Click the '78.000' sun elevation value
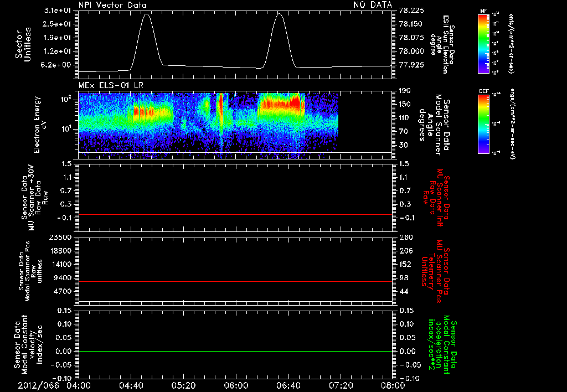The height and width of the screenshot is (392, 567). point(411,51)
